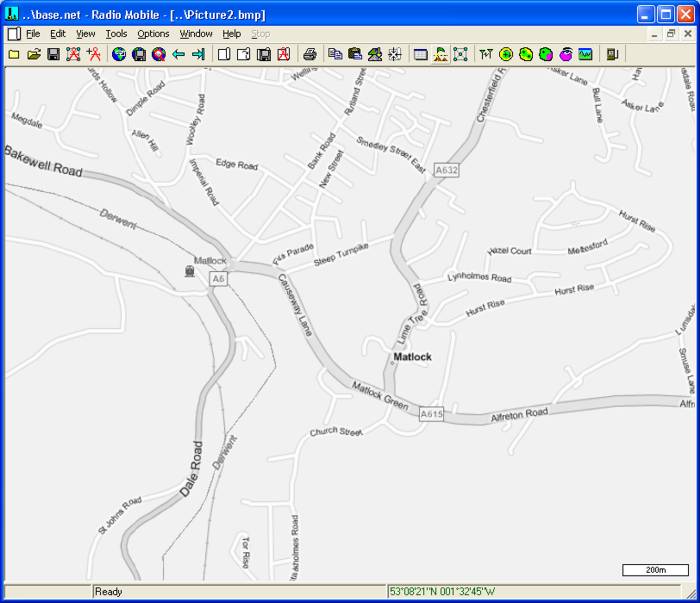
Task: Click the highlighted terrain figure toolbar icon
Action: coord(441,54)
